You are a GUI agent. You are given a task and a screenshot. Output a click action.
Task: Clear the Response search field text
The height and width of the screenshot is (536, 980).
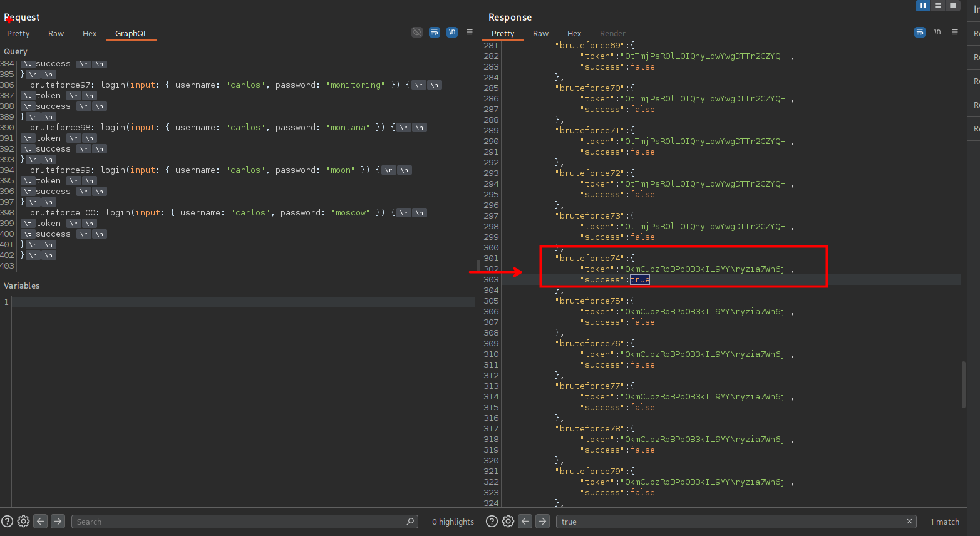pyautogui.click(x=909, y=522)
